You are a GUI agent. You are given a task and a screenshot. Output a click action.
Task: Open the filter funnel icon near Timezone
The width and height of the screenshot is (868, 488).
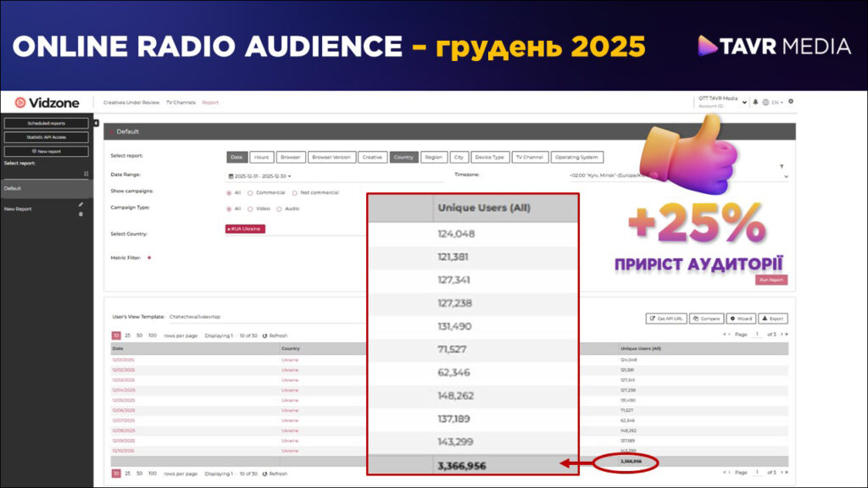[782, 167]
